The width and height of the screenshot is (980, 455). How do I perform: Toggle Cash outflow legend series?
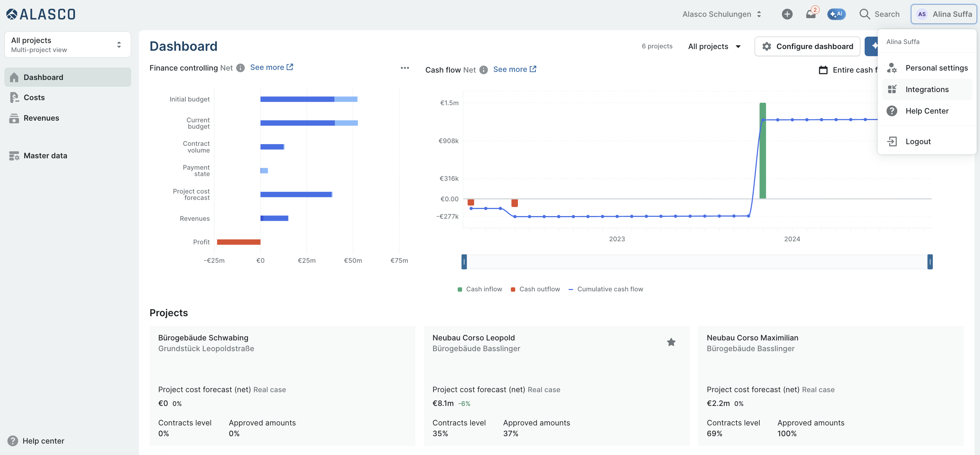(535, 289)
